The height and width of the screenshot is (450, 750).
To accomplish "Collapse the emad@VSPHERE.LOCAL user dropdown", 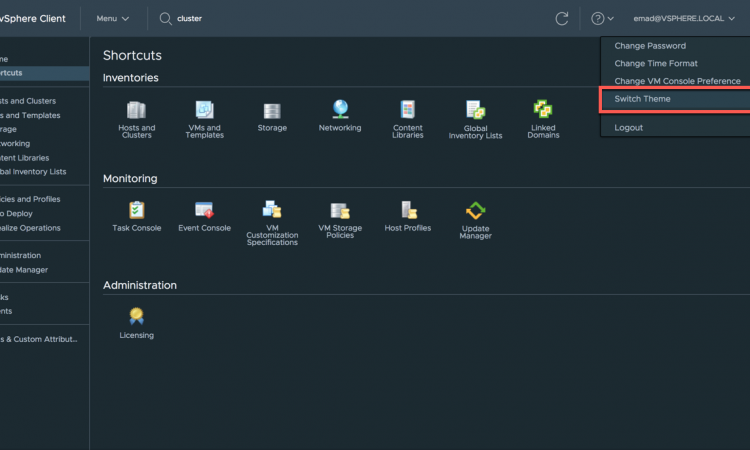I will [684, 19].
